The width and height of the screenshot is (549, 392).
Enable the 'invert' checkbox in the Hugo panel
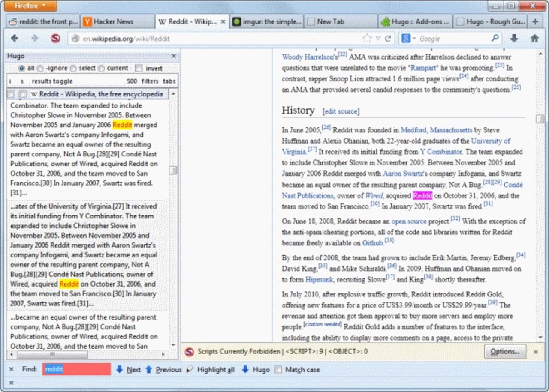click(x=139, y=69)
